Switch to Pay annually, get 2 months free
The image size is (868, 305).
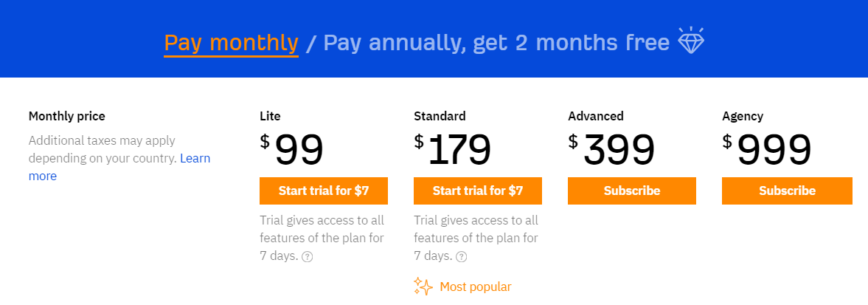point(496,44)
